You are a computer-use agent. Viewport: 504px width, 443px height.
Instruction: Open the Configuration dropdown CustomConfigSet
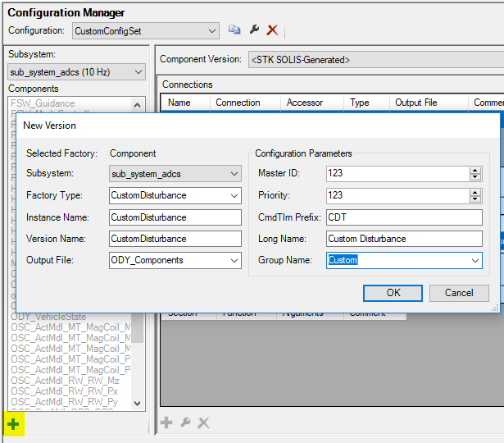click(212, 30)
